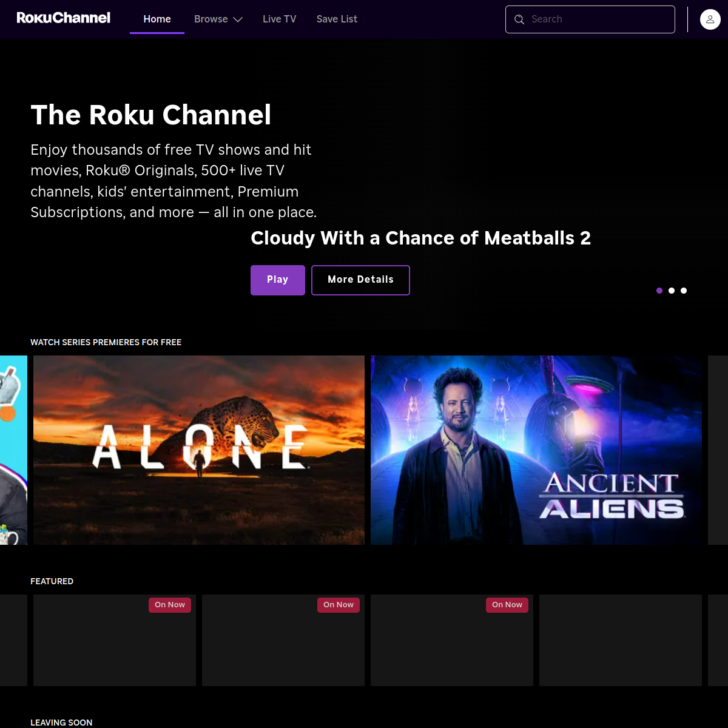Click the search magnifier icon
728x728 pixels.
(519, 19)
